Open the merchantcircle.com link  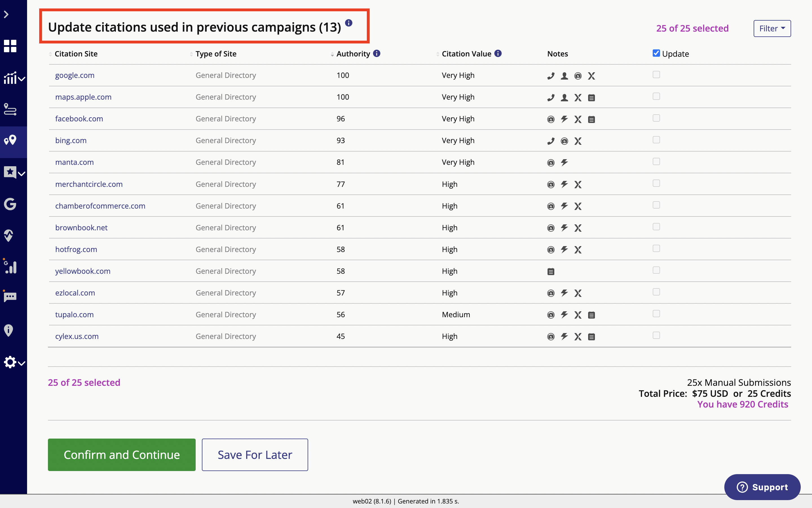point(89,184)
